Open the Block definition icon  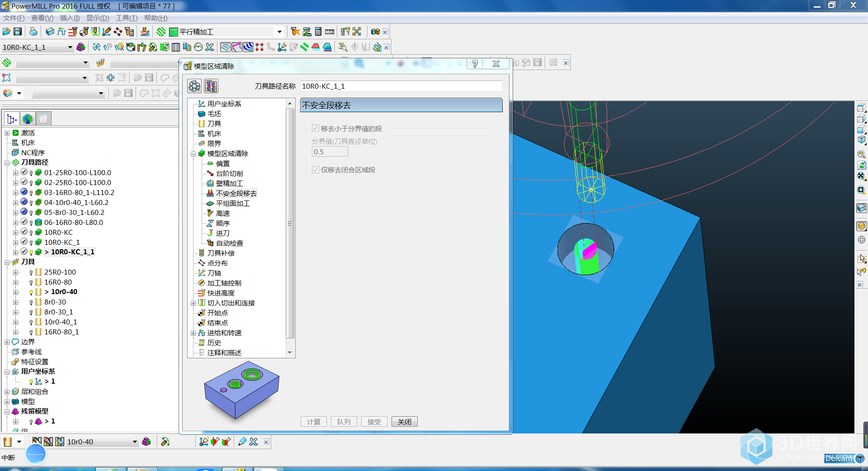[x=50, y=32]
